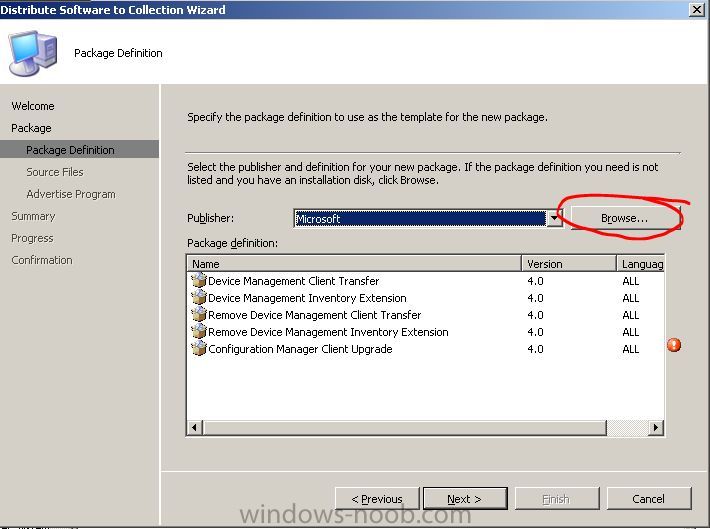Sort by the Language column header
This screenshot has width=710, height=529.
pyautogui.click(x=641, y=264)
